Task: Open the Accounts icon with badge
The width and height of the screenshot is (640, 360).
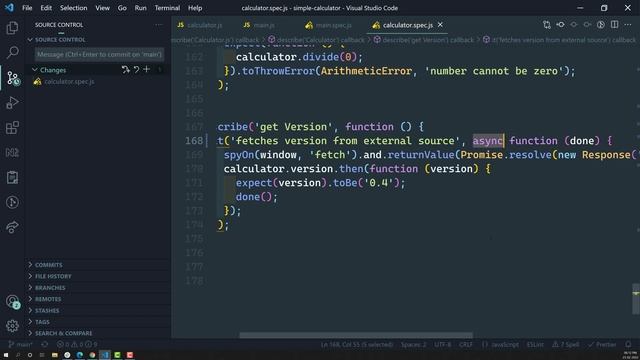Action: tap(12, 302)
